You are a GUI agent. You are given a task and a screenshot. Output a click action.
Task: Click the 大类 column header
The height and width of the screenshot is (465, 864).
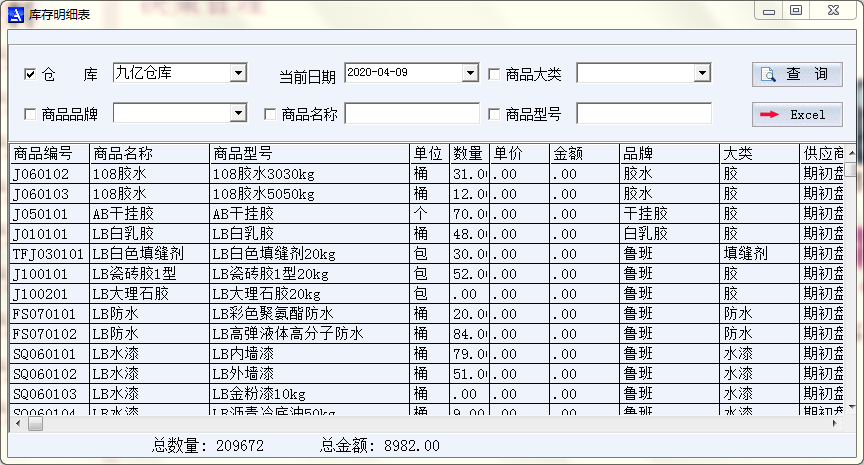coord(759,153)
